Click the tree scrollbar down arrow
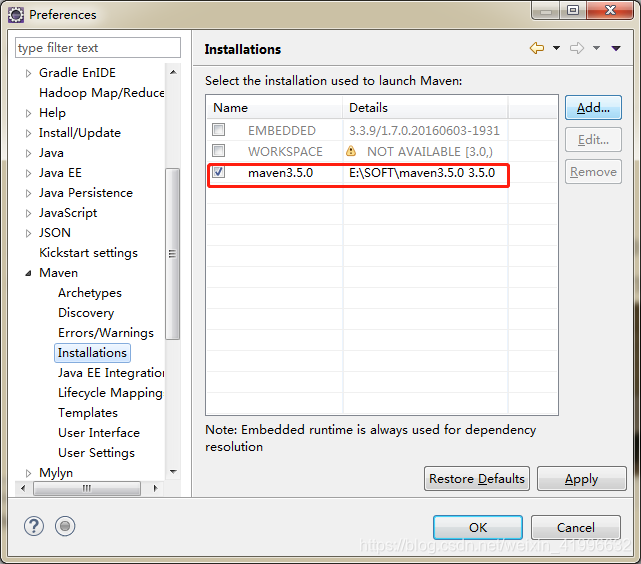 pos(173,472)
